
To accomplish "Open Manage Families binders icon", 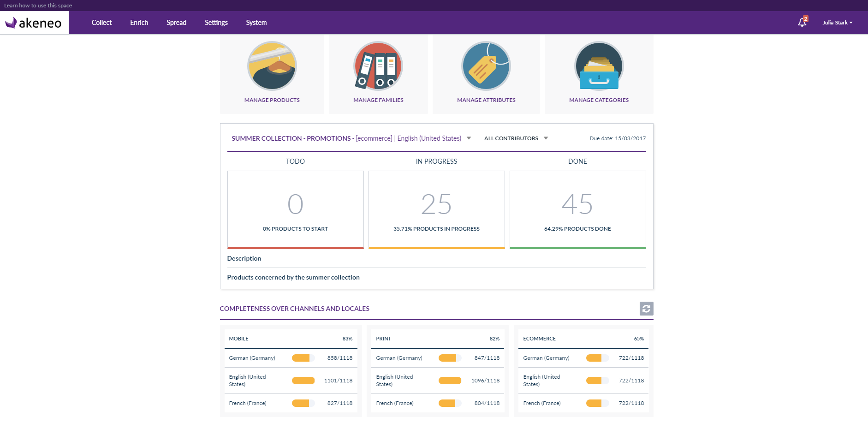I will coord(378,66).
